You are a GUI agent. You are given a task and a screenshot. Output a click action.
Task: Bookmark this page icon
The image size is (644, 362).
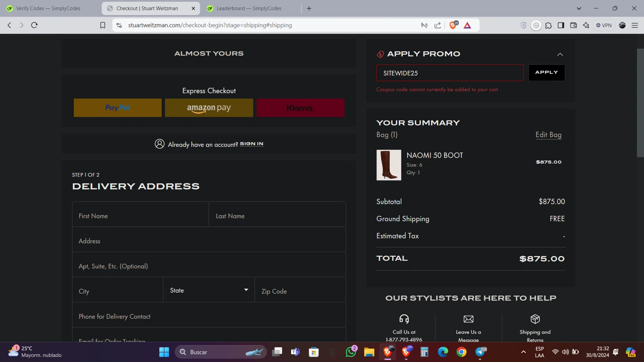(x=103, y=25)
